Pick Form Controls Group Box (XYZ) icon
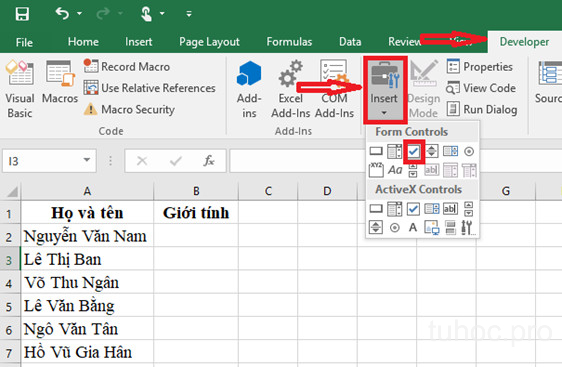The image size is (562, 367). (x=376, y=170)
